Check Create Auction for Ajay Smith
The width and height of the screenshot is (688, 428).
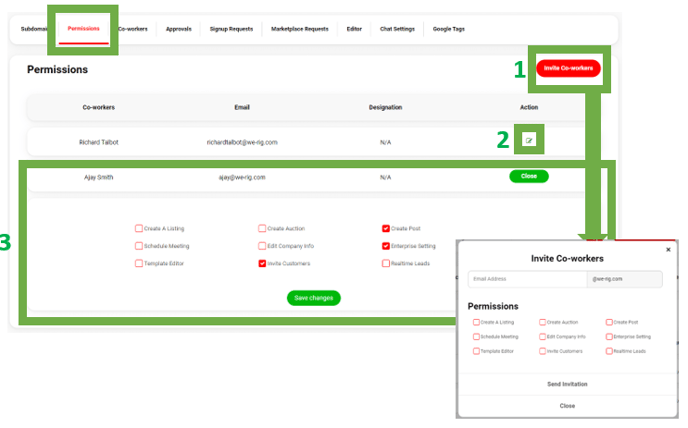click(x=262, y=228)
